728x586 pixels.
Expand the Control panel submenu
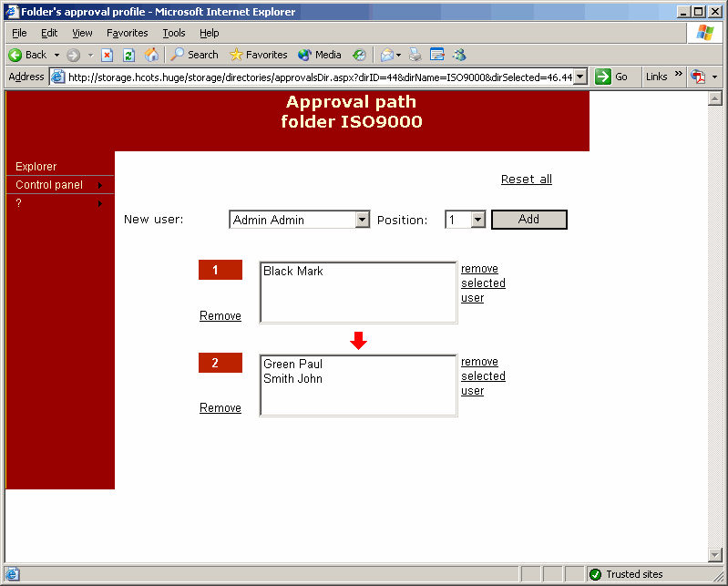click(x=100, y=185)
